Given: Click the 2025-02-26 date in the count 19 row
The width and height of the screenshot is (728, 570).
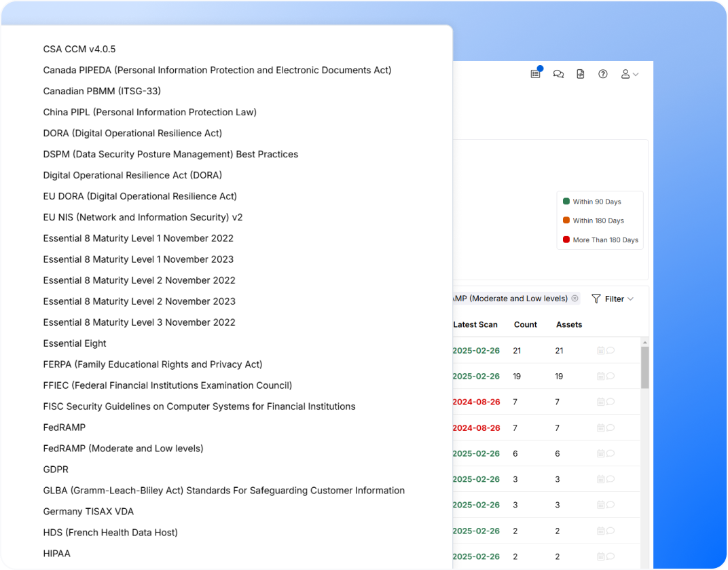Looking at the screenshot, I should [x=476, y=376].
